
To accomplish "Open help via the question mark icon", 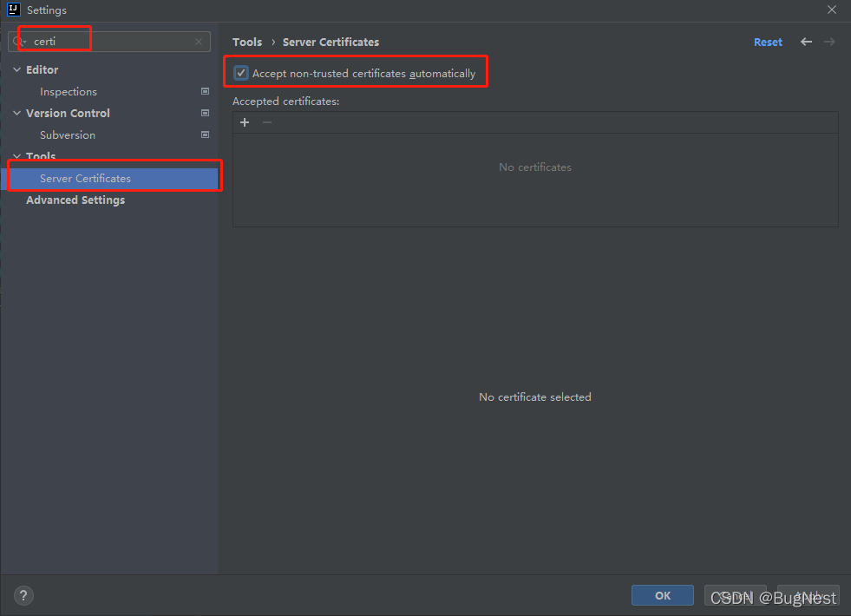I will pyautogui.click(x=23, y=595).
